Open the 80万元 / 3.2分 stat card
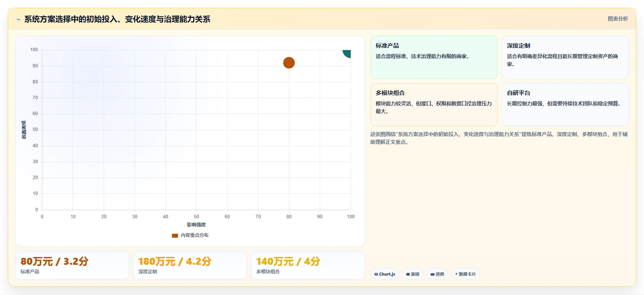This screenshot has height=295, width=644. 72,265
